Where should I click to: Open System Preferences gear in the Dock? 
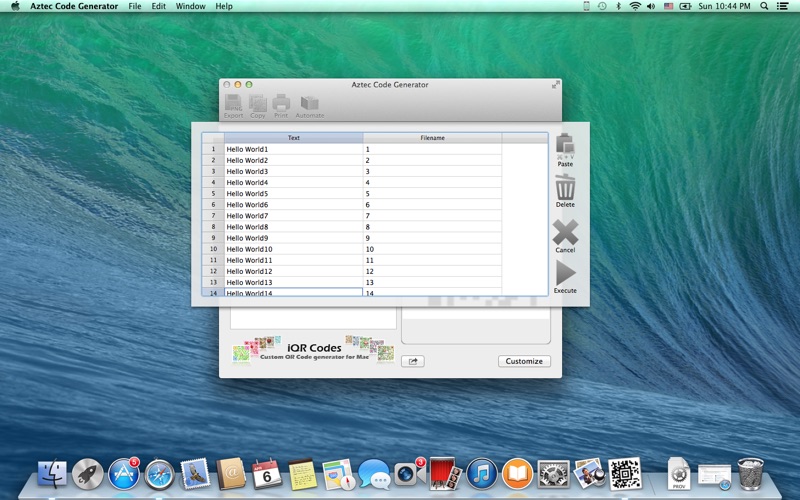click(554, 474)
